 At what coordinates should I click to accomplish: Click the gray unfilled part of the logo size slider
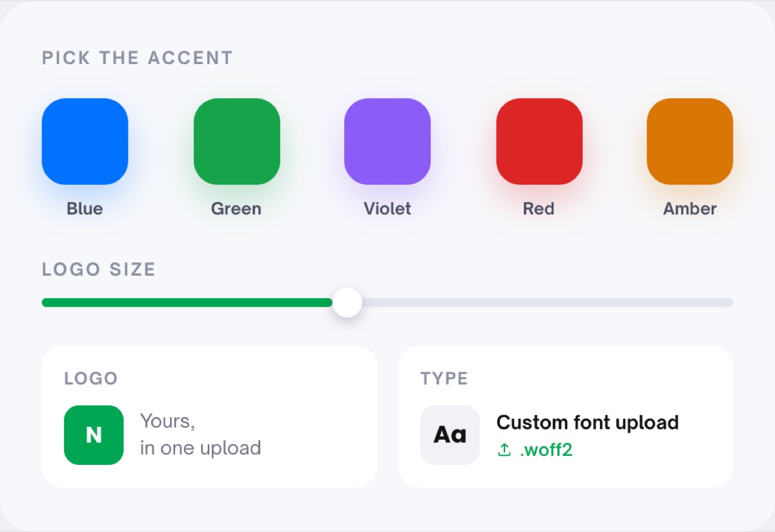[548, 302]
